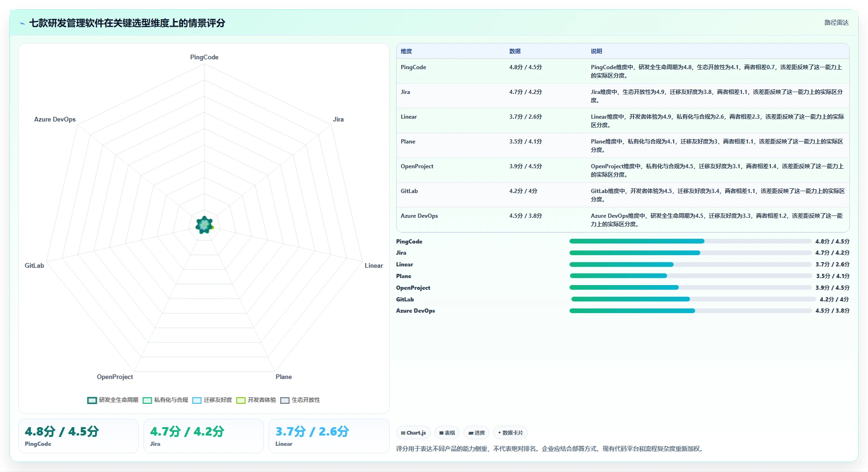Click the OpenProject radar axis label
Viewport: 868px width, 472px height.
click(115, 377)
